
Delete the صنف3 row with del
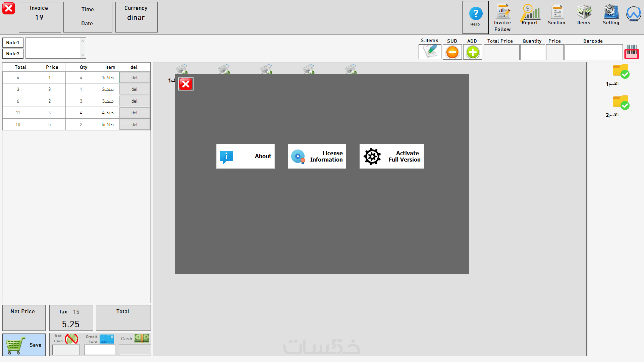[135, 101]
